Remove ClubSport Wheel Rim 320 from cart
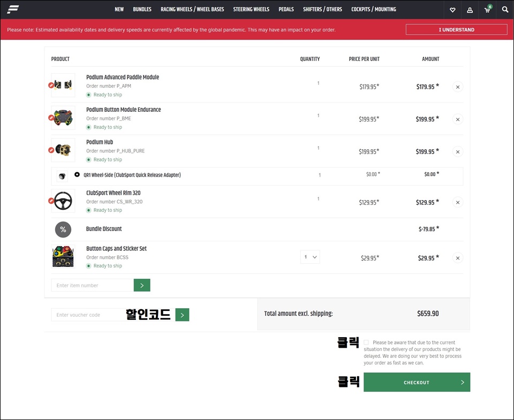The image size is (514, 420). tap(458, 202)
